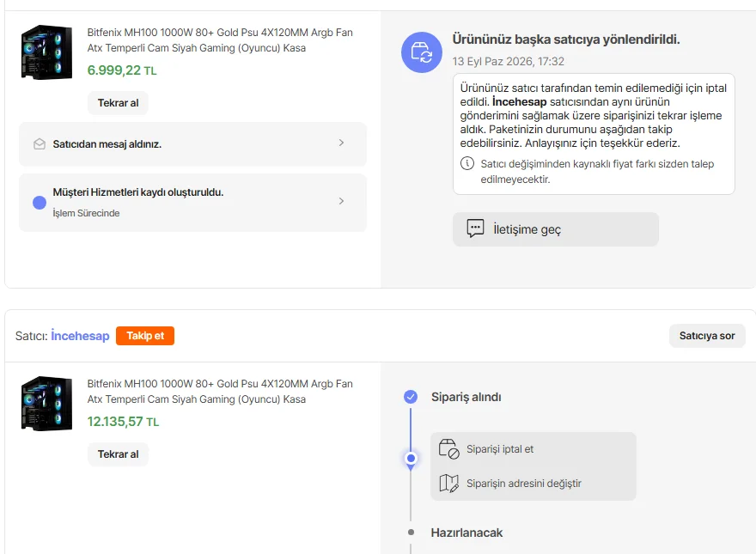Open the Bitfenix MH100 title above 6.999,22 TL
Image resolution: width=756 pixels, height=554 pixels.
[x=220, y=40]
